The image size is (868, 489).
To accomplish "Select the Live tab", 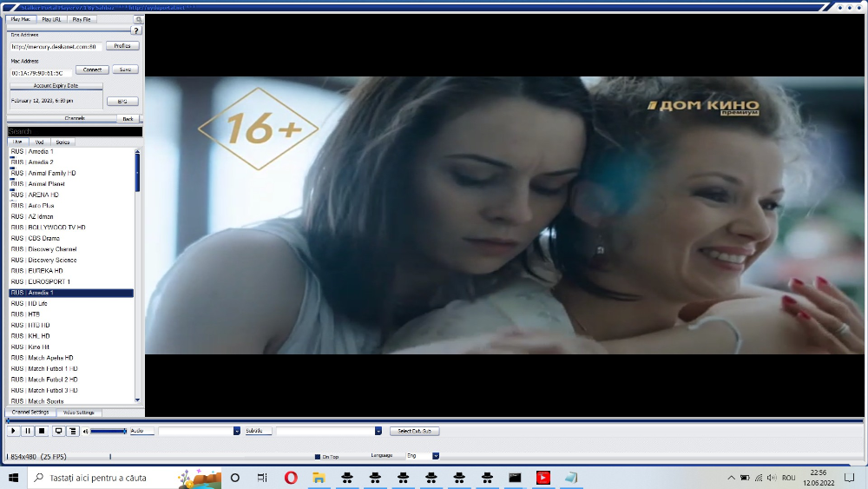I will (x=17, y=142).
